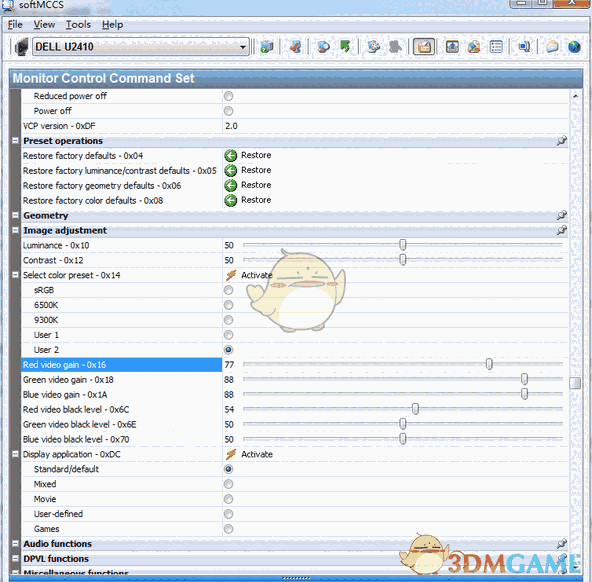
Task: Open the View menu
Action: [x=44, y=25]
